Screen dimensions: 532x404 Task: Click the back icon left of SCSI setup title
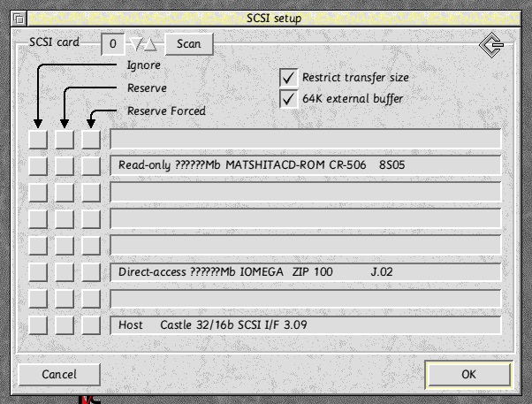19,19
